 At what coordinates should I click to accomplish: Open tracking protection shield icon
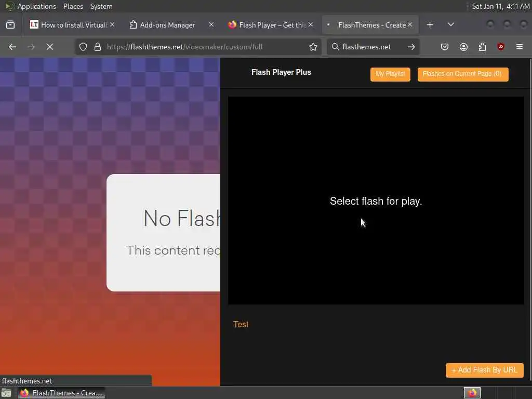[83, 47]
